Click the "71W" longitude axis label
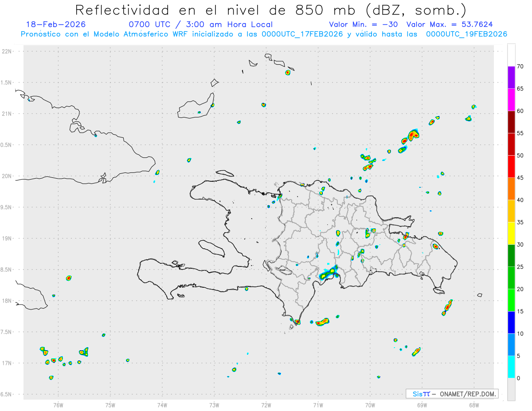 (318, 405)
